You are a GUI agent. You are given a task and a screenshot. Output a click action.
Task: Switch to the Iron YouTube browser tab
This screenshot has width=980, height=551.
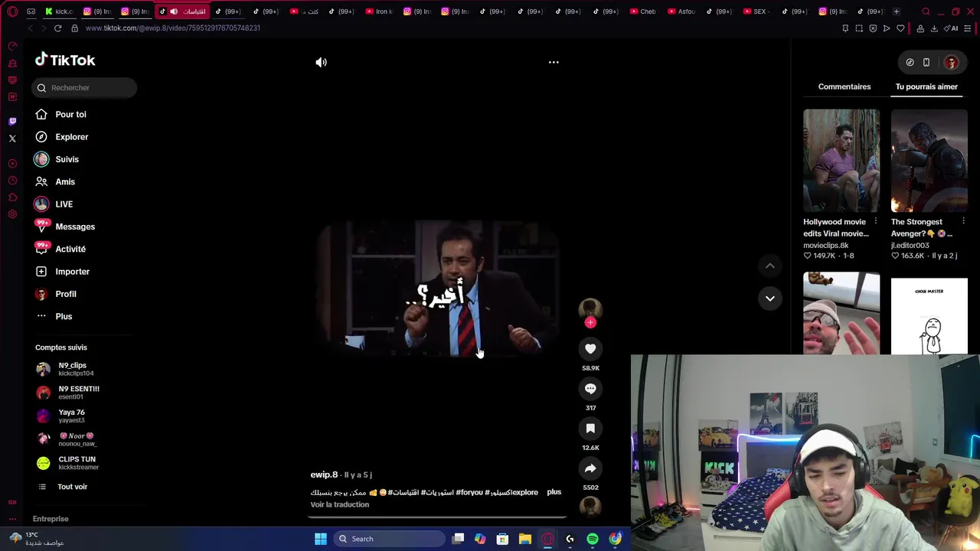coord(378,11)
